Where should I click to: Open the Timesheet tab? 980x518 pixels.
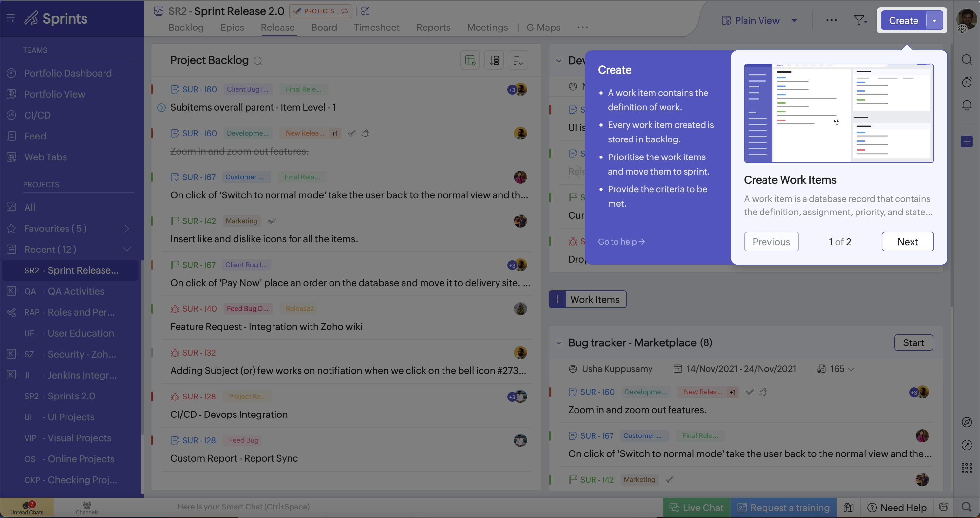pyautogui.click(x=376, y=28)
